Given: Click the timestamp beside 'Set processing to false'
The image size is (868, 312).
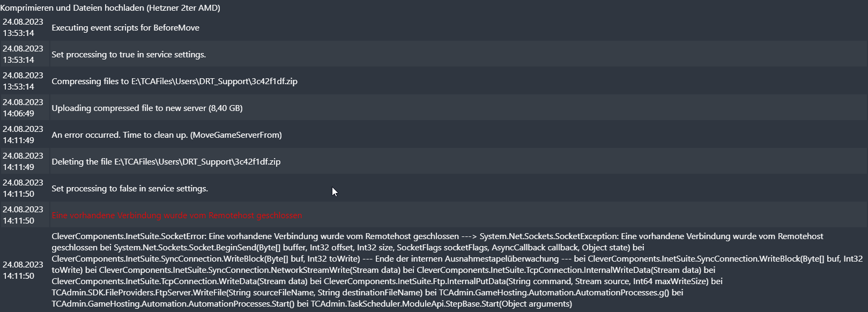Looking at the screenshot, I should pos(23,188).
